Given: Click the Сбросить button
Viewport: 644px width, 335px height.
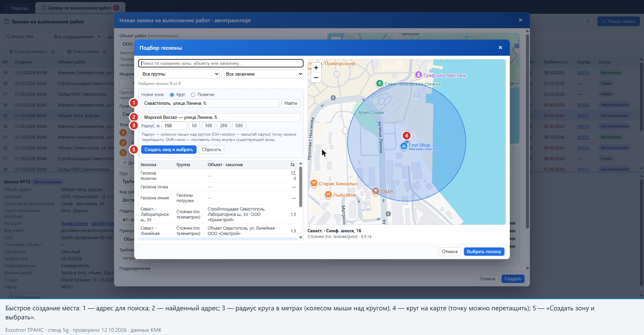Looking at the screenshot, I should point(212,150).
